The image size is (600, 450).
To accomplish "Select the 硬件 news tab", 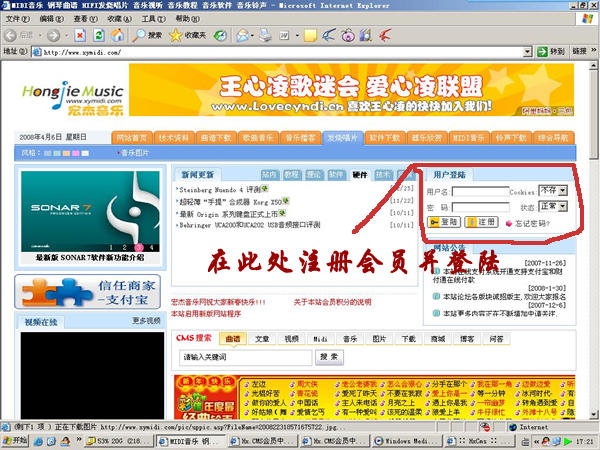I will [x=360, y=175].
